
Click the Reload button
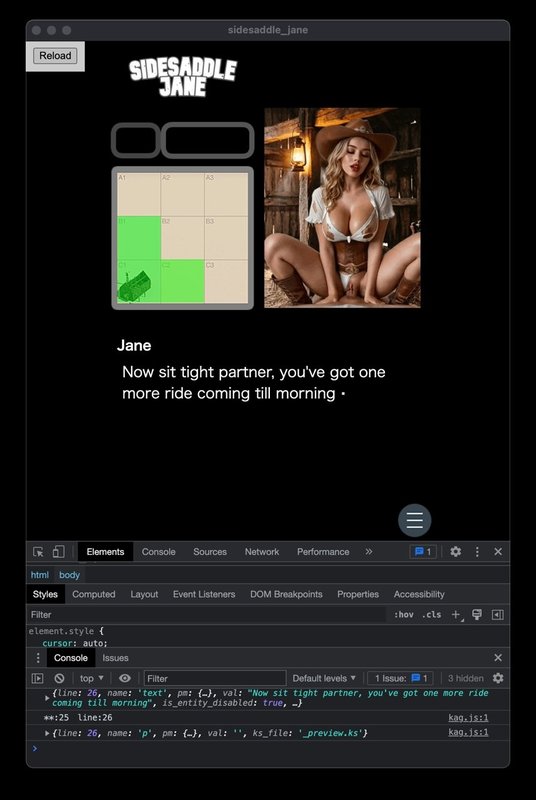(55, 56)
